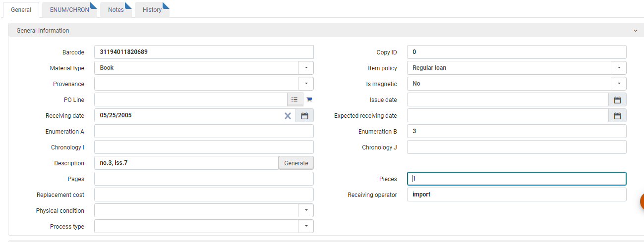Switch to the History tab

point(152,10)
